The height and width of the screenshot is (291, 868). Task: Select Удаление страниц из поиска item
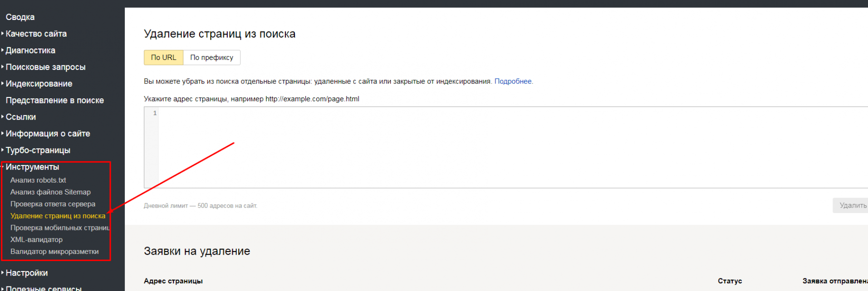pyautogui.click(x=58, y=216)
